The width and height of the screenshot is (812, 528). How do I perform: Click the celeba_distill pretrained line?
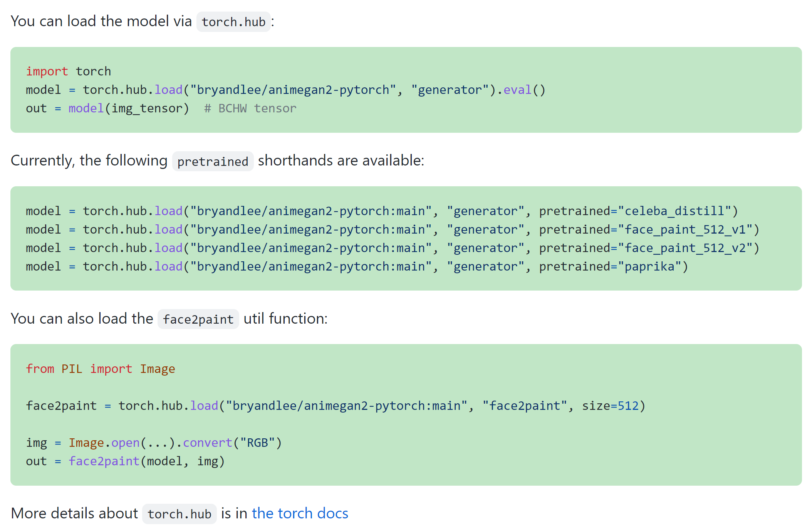click(382, 211)
